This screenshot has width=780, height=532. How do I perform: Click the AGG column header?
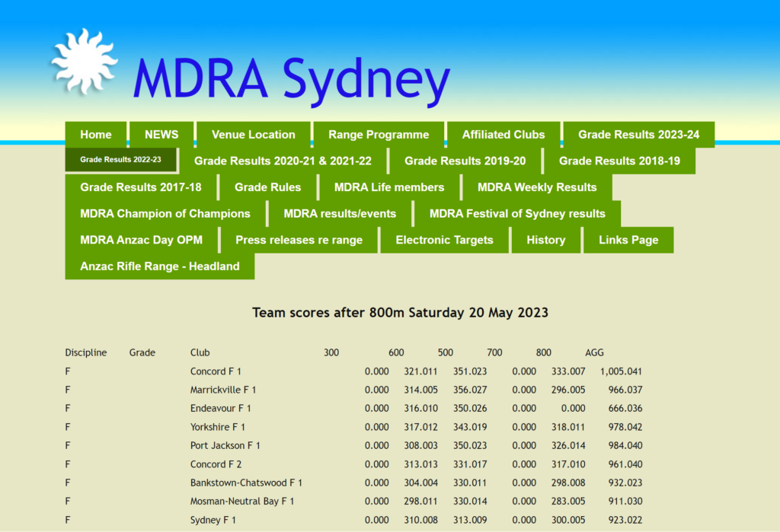pos(594,352)
